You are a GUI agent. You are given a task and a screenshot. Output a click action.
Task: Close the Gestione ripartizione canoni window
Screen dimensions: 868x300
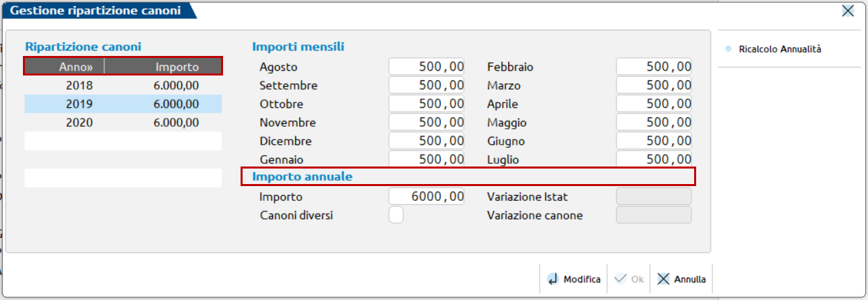pyautogui.click(x=848, y=11)
